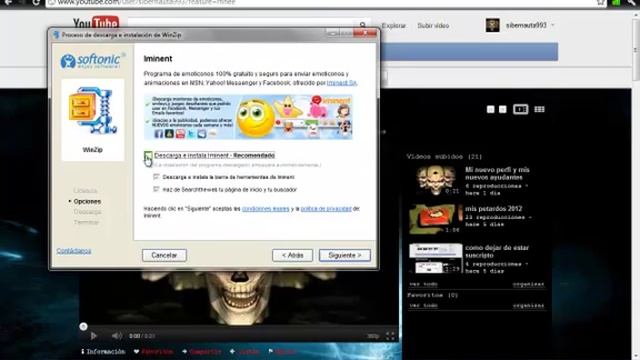
Task: Open 'Mi nuevo perfil y mis nuevos ayudantes' thumbnail
Action: [x=436, y=180]
